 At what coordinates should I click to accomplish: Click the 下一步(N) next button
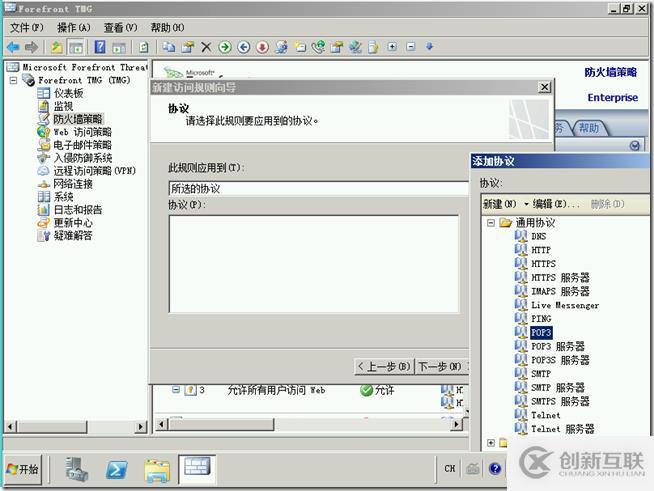point(442,366)
